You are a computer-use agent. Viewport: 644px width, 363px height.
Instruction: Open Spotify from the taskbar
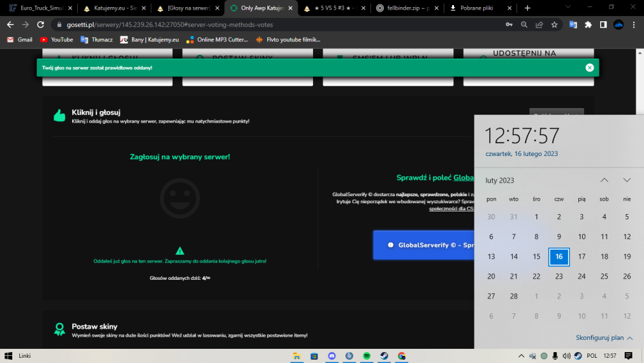[x=367, y=356]
